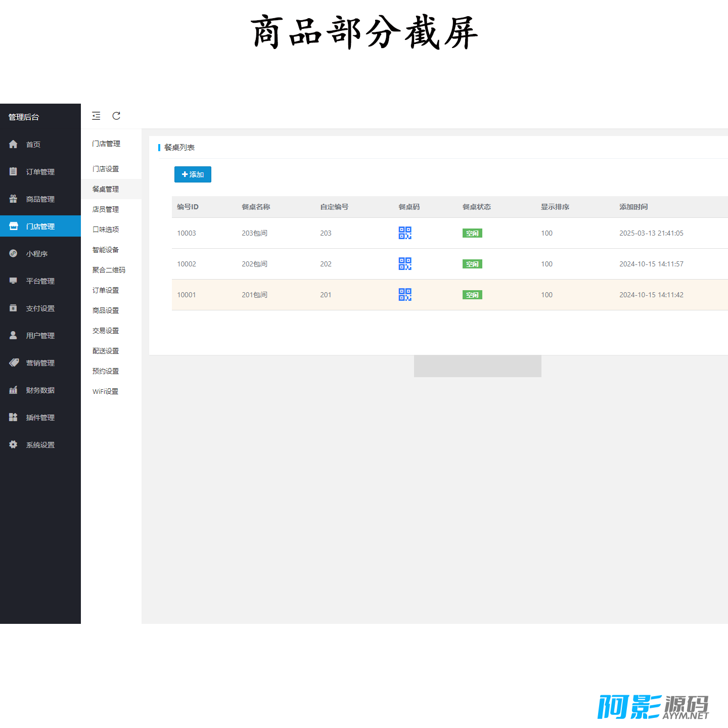Click the 空闲 status badge for table 10003
Viewport: 728px width, 728px height.
pos(472,233)
